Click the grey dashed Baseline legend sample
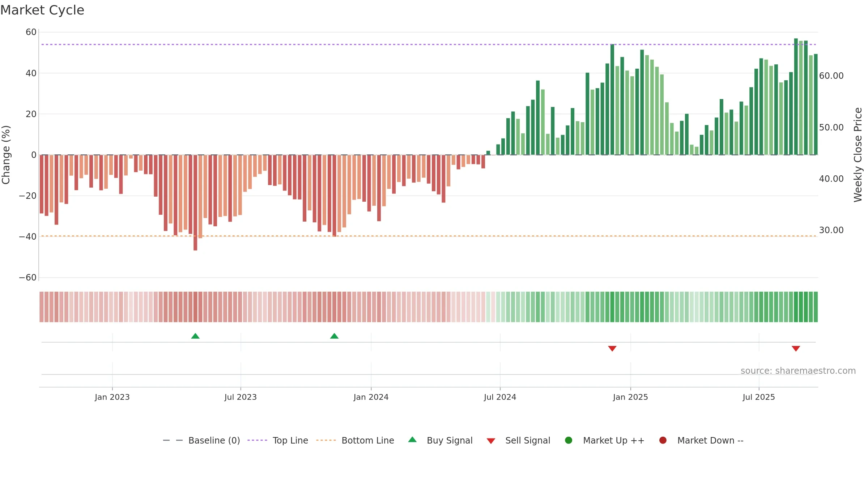This screenshot has width=868, height=488. (173, 440)
